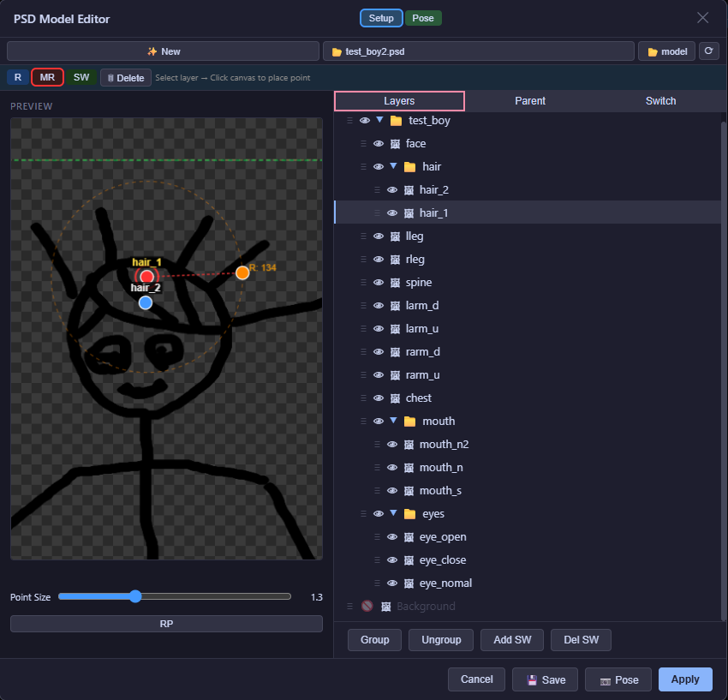Image resolution: width=728 pixels, height=700 pixels.
Task: Switch to the Layers tab
Action: click(x=399, y=101)
